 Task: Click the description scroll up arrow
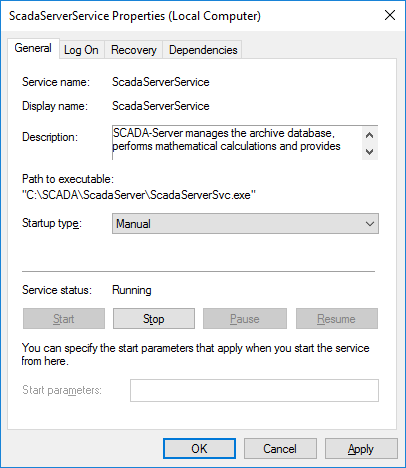[369, 135]
